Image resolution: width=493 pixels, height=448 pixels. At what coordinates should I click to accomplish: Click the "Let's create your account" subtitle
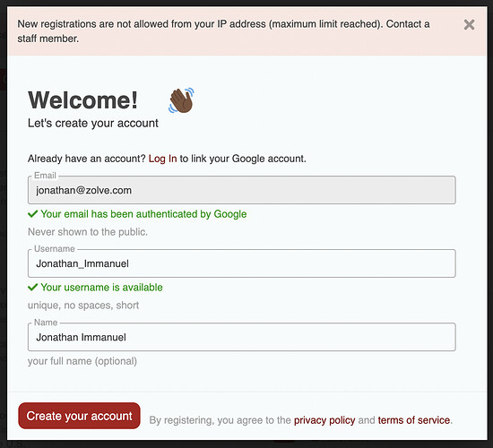(92, 123)
